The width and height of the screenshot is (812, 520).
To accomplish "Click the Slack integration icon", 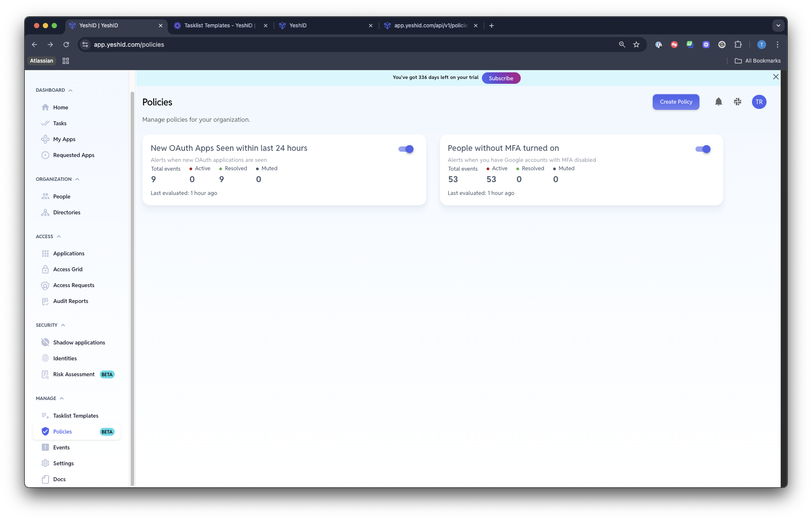I will tap(737, 102).
